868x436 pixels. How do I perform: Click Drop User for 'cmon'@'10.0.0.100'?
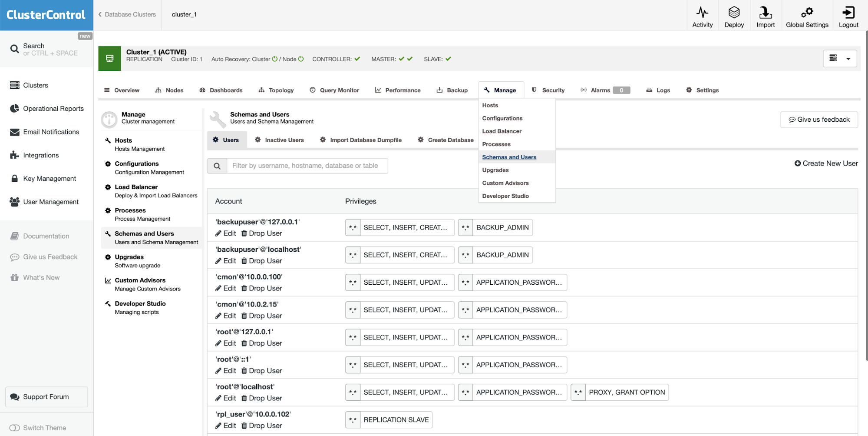(262, 288)
